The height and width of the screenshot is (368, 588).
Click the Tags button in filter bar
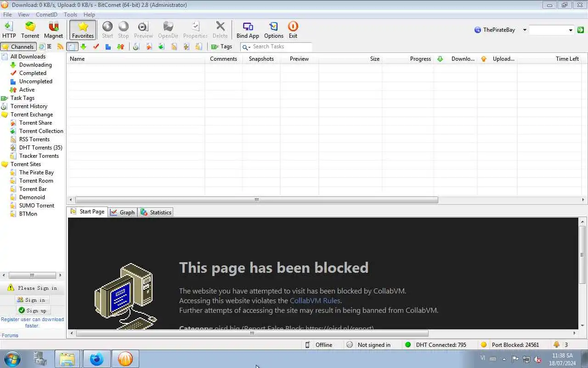click(x=221, y=46)
